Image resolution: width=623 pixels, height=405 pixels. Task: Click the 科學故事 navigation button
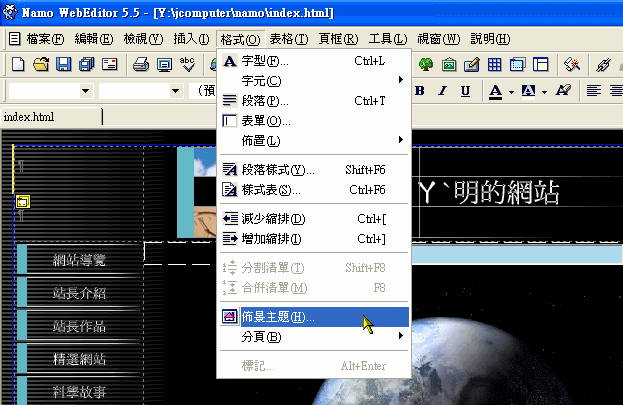(x=79, y=391)
